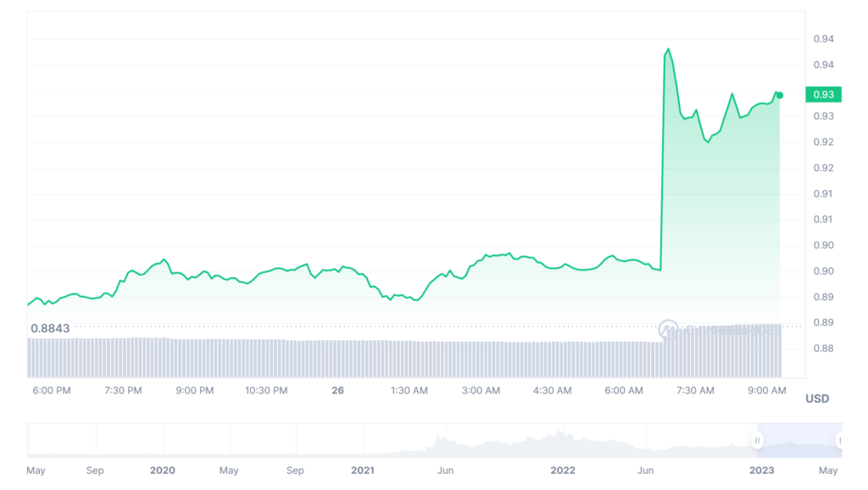Grab the left range selector handle

[x=757, y=440]
